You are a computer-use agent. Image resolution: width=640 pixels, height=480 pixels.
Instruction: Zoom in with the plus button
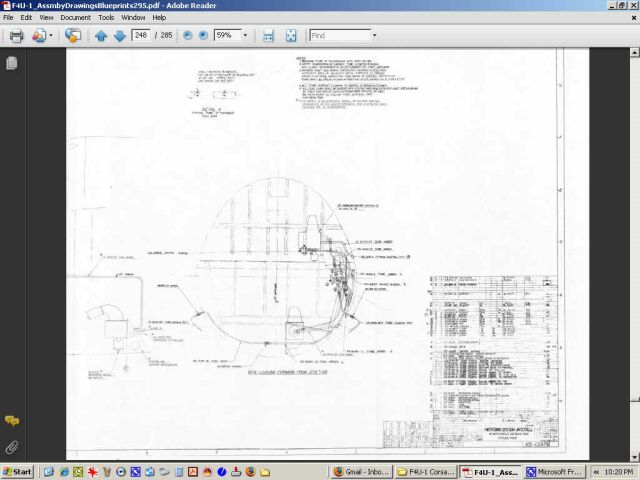click(x=203, y=36)
